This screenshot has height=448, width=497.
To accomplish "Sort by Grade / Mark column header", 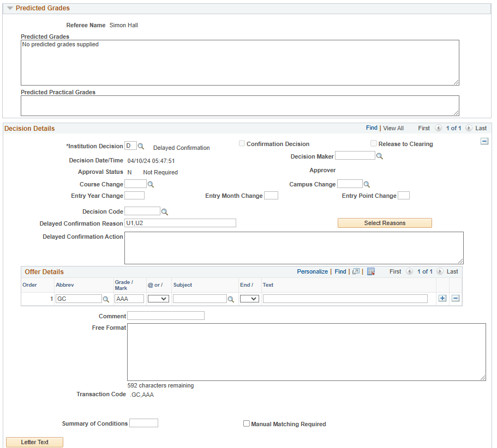I will (124, 285).
